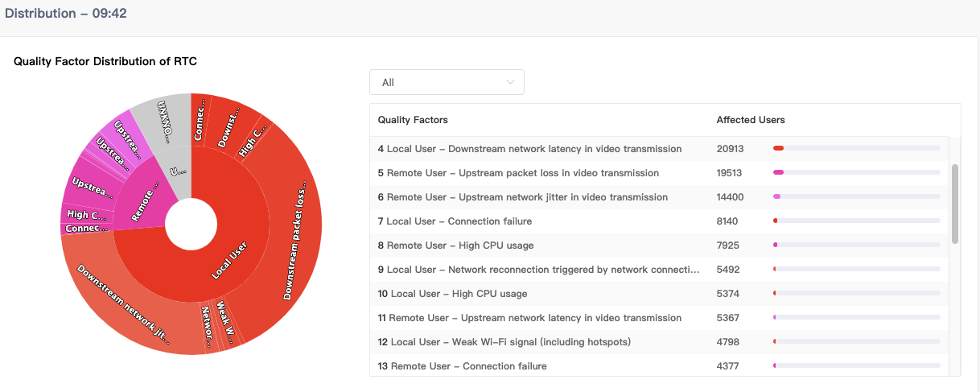Click the table's vertical scrollbar thumb
The image size is (980, 392).
[x=955, y=203]
